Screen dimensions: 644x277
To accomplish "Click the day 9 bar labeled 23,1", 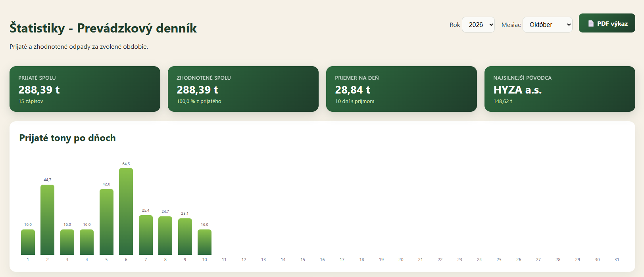I will (x=185, y=237).
